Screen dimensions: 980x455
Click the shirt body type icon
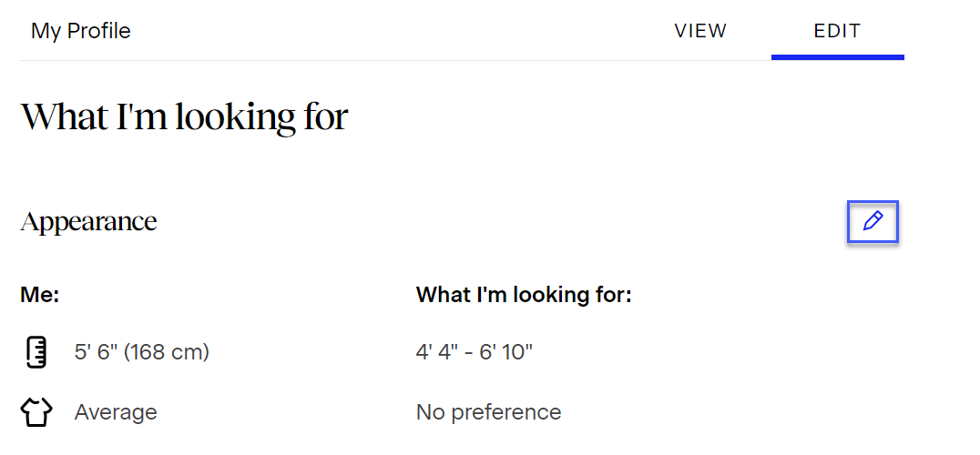(36, 412)
